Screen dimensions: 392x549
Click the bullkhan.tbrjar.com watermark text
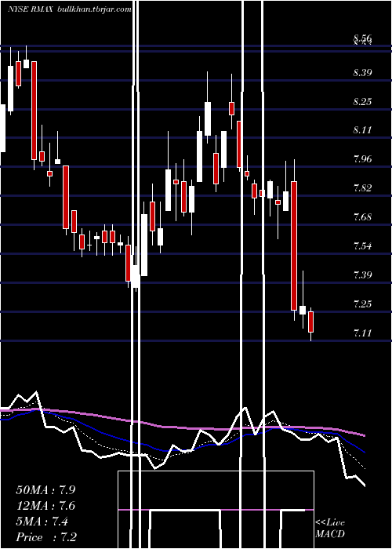(94, 9)
